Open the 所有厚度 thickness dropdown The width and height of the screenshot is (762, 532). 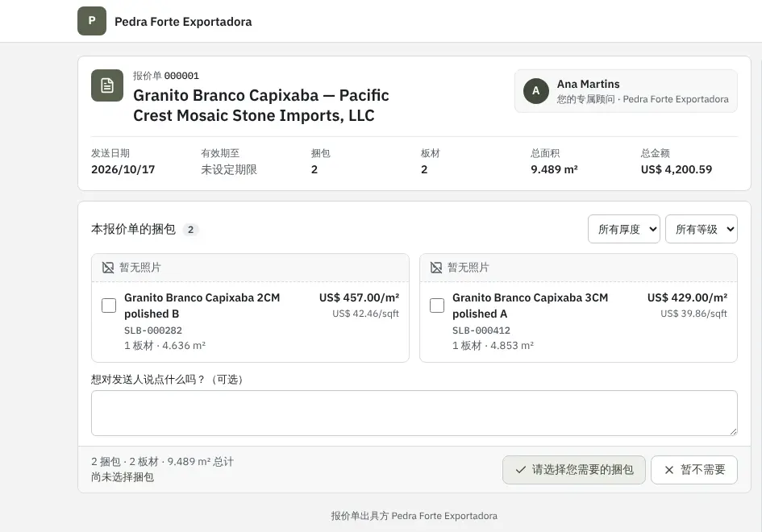[x=624, y=229]
